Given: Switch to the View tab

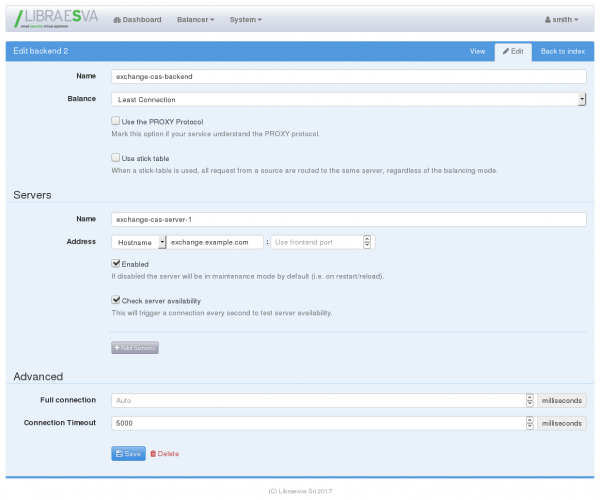Looking at the screenshot, I should (x=477, y=50).
